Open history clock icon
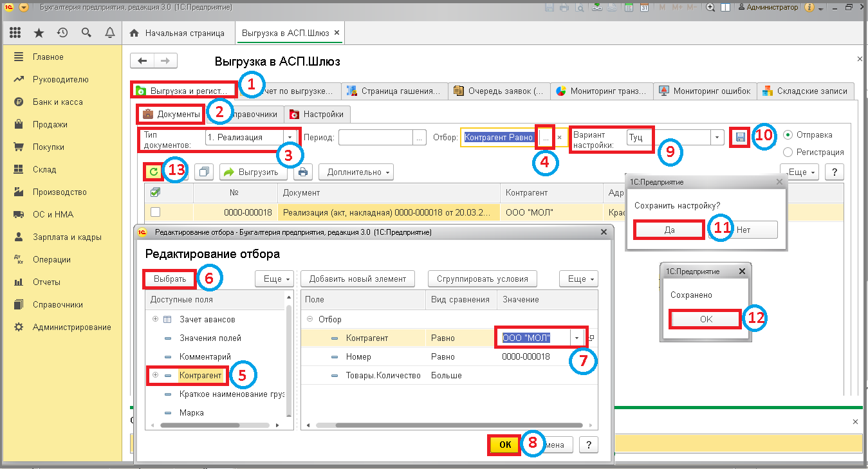 coord(62,33)
